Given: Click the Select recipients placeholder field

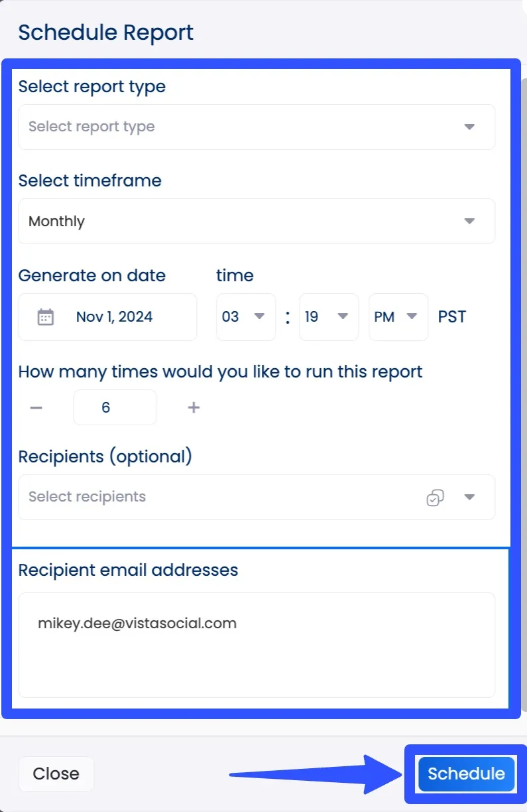Looking at the screenshot, I should pos(199,498).
